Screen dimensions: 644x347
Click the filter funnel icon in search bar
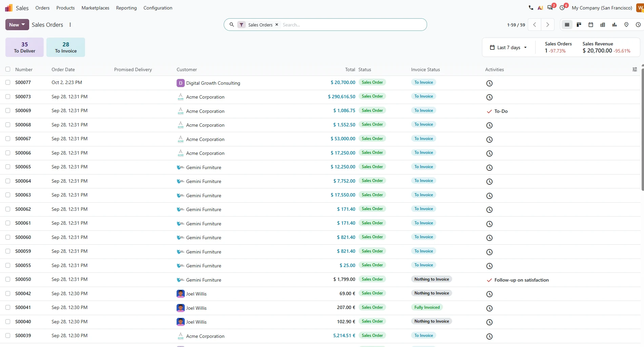241,25
